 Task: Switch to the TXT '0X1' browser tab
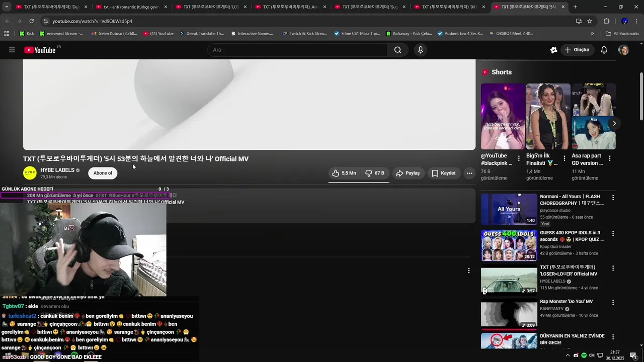(x=449, y=7)
